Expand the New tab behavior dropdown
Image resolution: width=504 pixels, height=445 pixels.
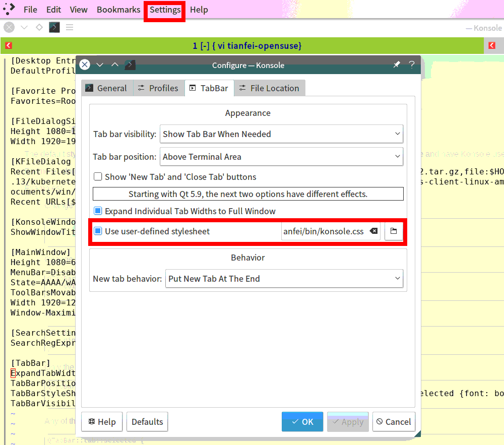click(284, 279)
